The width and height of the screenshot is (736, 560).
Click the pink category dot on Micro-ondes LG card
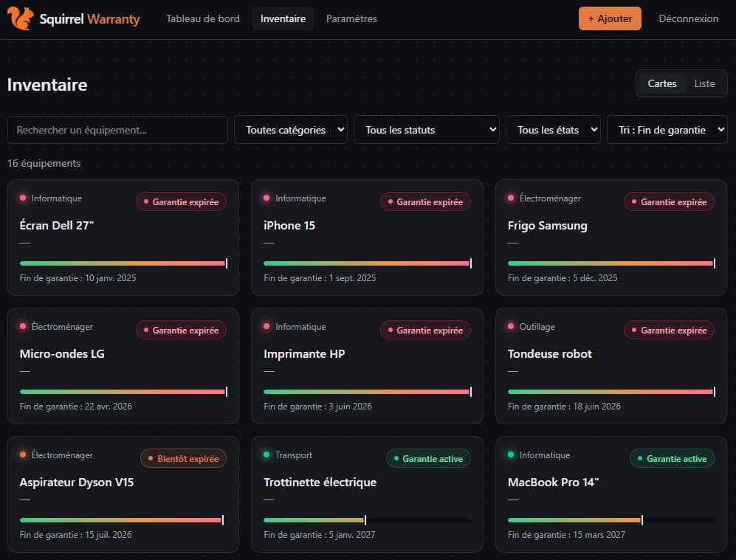click(x=23, y=326)
